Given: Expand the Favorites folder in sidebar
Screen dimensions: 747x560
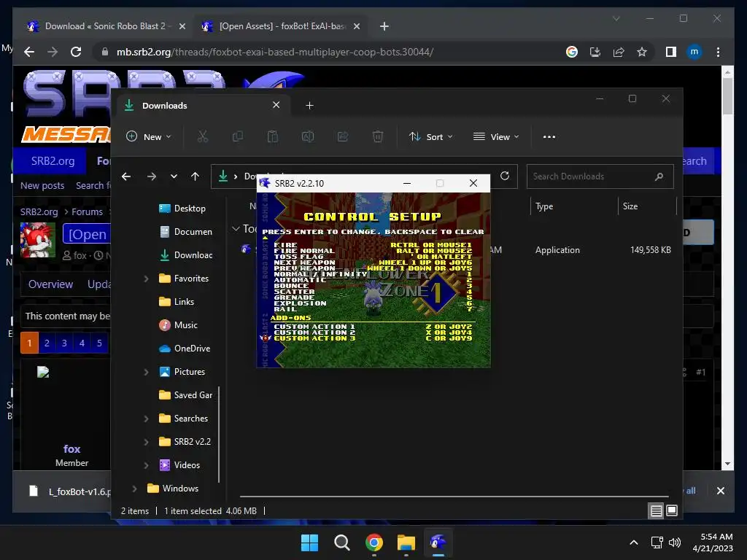Looking at the screenshot, I should point(146,279).
